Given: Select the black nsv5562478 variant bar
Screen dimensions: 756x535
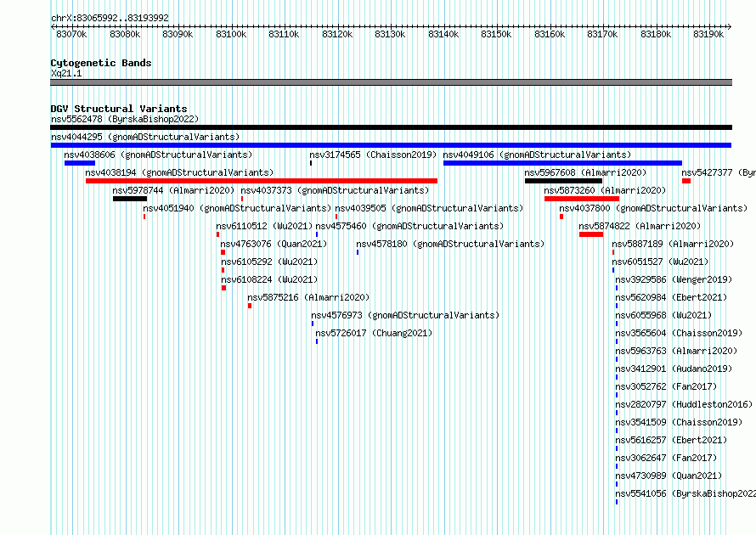Looking at the screenshot, I should coord(391,127).
